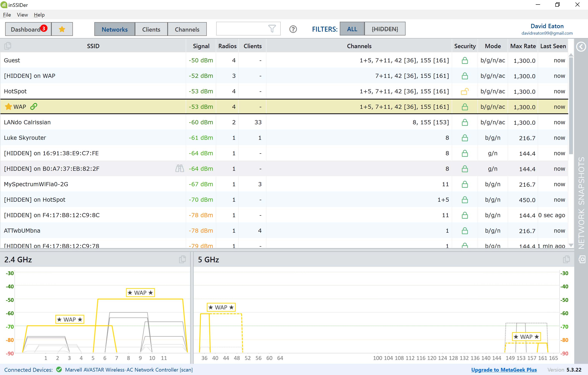
Task: Copy the networks table using header icon
Action: [x=8, y=46]
